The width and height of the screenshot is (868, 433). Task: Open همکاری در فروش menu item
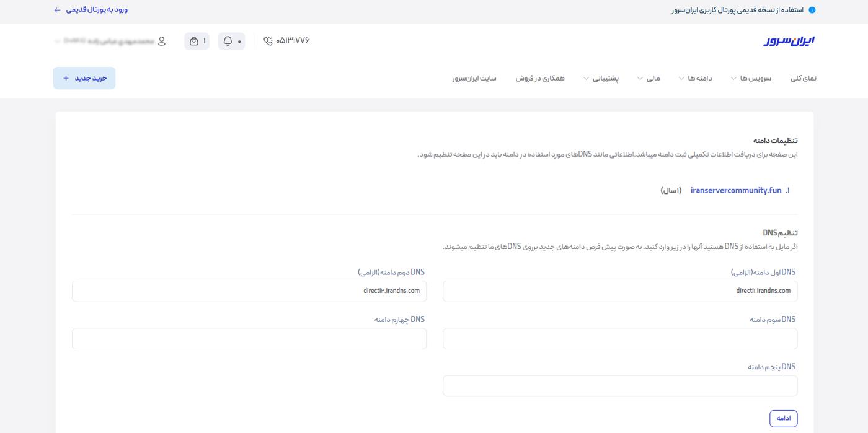[540, 79]
